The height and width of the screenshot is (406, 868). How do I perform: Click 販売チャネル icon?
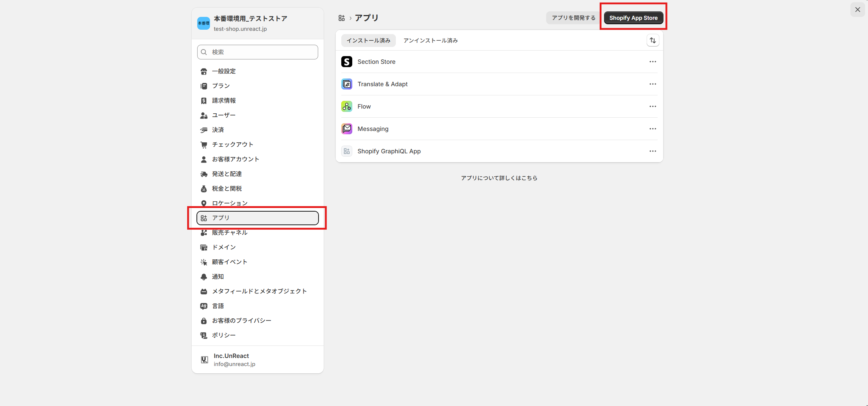click(x=204, y=233)
